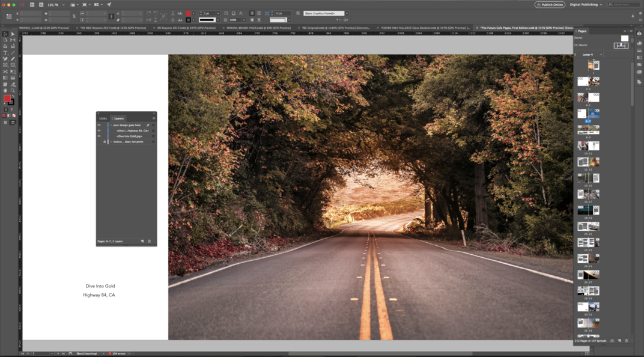
Task: Unlock the instructions layer lock toggle
Action: point(105,142)
